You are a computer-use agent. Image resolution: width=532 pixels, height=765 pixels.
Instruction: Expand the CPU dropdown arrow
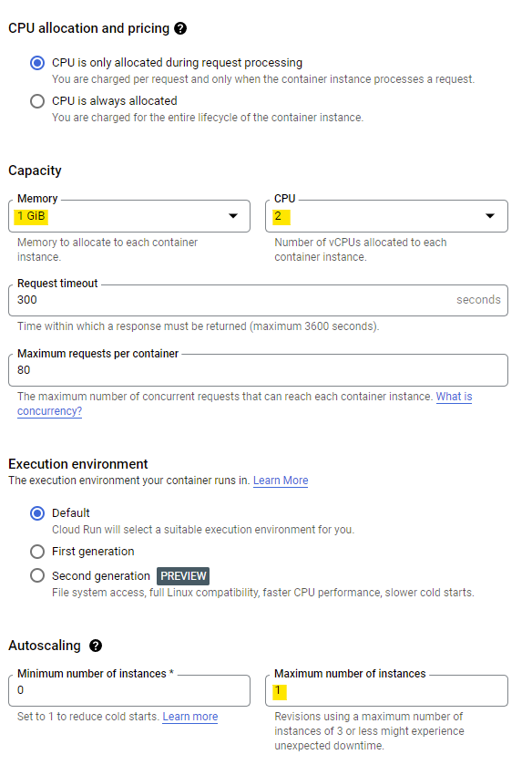[490, 216]
